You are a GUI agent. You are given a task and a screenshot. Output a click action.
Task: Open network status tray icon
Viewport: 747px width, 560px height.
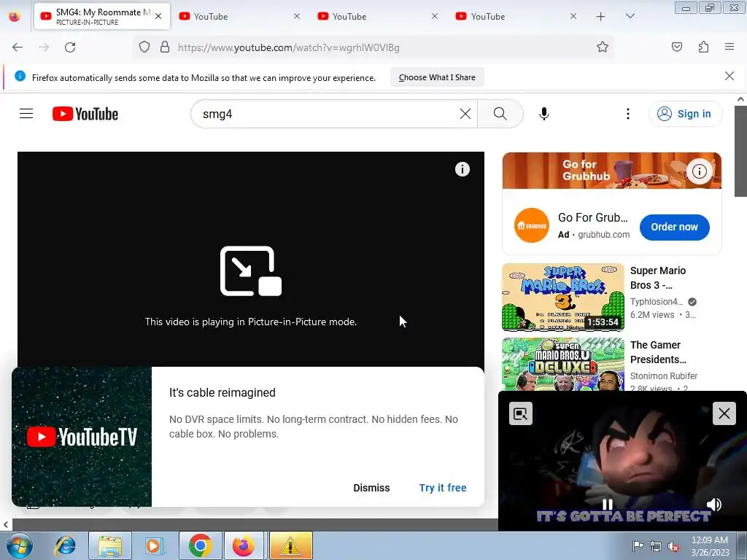(656, 546)
